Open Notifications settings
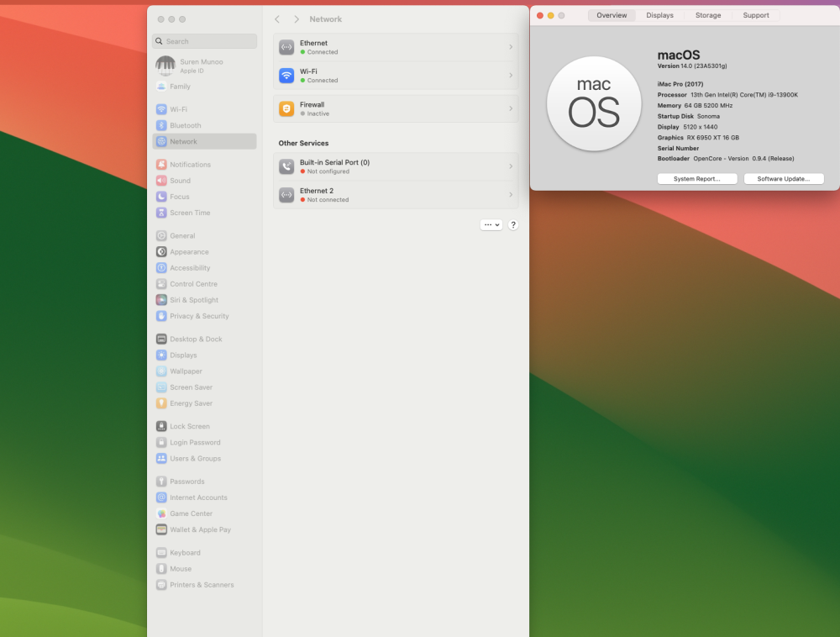Viewport: 840px width, 637px height. pos(204,165)
